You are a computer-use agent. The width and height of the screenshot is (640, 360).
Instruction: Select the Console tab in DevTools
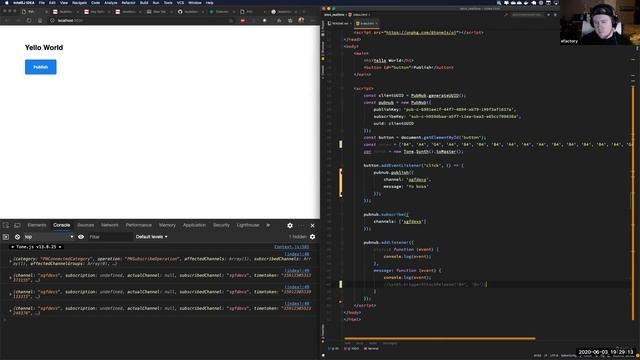62,225
